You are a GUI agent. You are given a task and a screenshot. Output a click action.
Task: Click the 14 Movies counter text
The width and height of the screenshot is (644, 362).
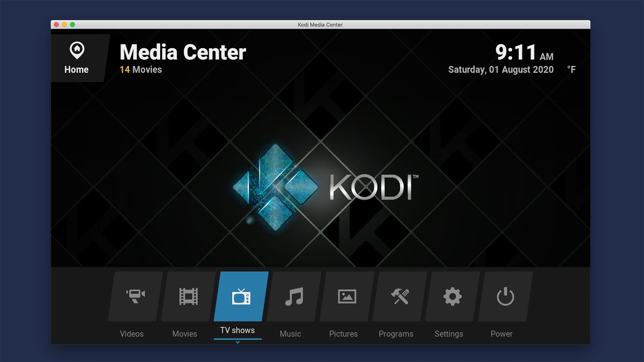[141, 70]
